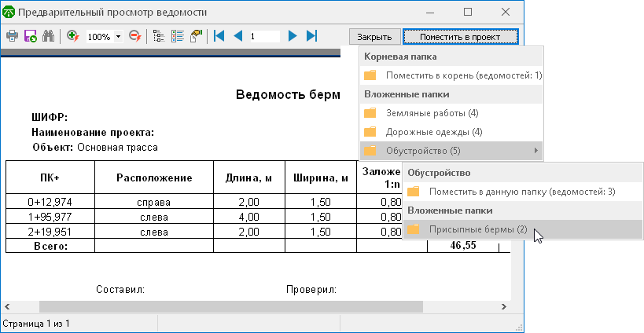Select the Обустройство (5) folder

[451, 151]
